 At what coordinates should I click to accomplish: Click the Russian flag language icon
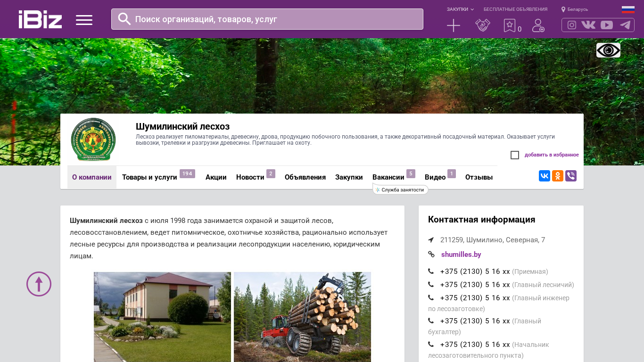pyautogui.click(x=628, y=9)
